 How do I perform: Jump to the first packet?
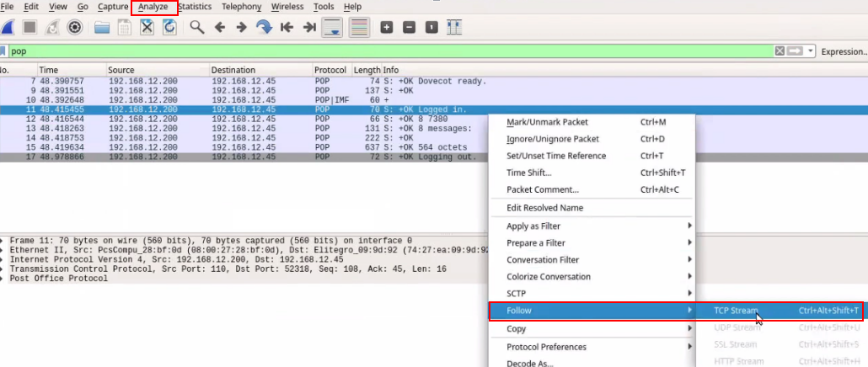pos(287,27)
